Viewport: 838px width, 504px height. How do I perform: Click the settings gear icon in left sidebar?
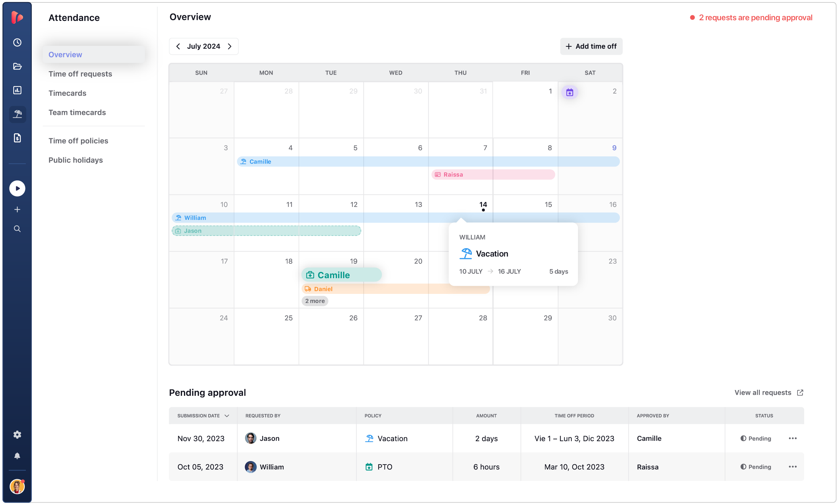(x=17, y=435)
